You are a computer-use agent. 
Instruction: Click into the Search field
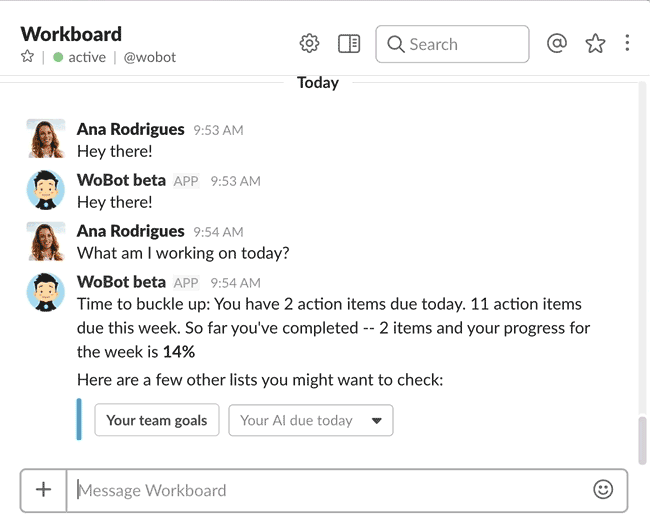tap(452, 44)
